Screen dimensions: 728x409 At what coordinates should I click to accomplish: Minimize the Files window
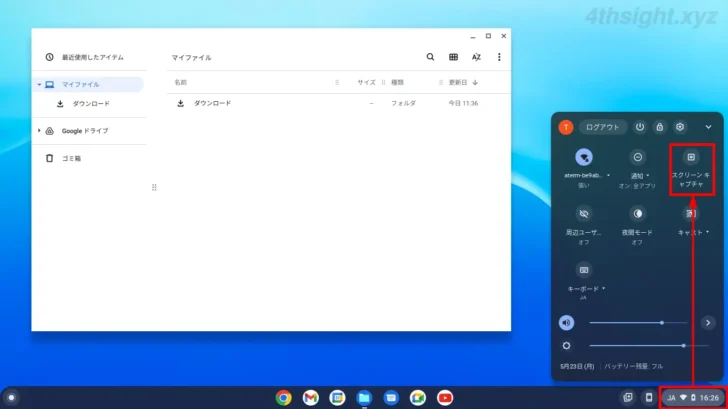point(473,36)
